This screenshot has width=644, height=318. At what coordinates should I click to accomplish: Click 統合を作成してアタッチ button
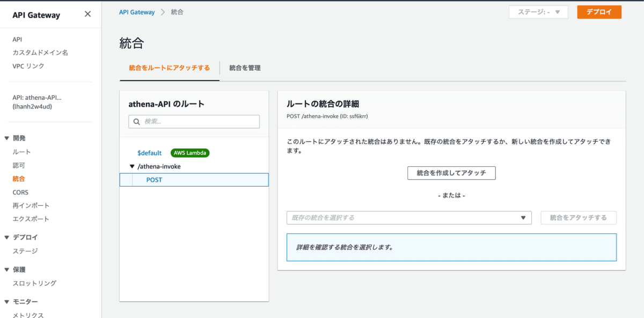(451, 173)
